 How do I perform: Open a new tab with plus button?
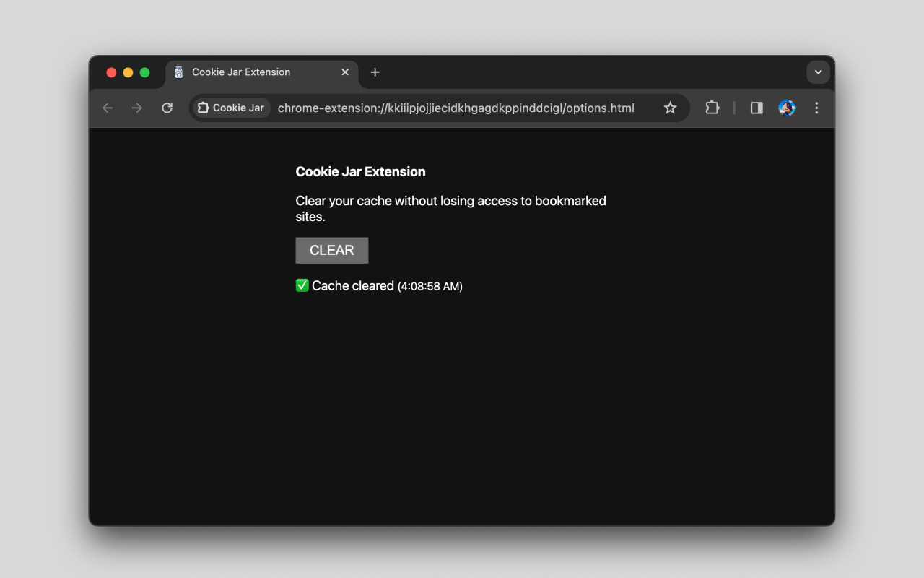pos(375,72)
